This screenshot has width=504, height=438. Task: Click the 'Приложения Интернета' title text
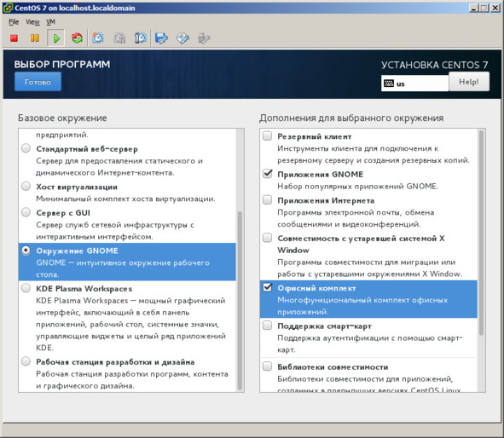tap(326, 200)
